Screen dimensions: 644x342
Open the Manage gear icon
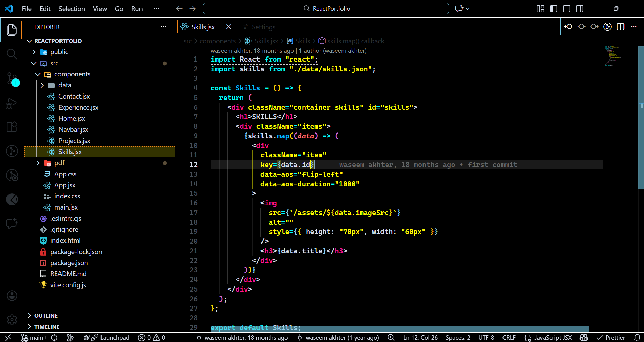tap(12, 319)
